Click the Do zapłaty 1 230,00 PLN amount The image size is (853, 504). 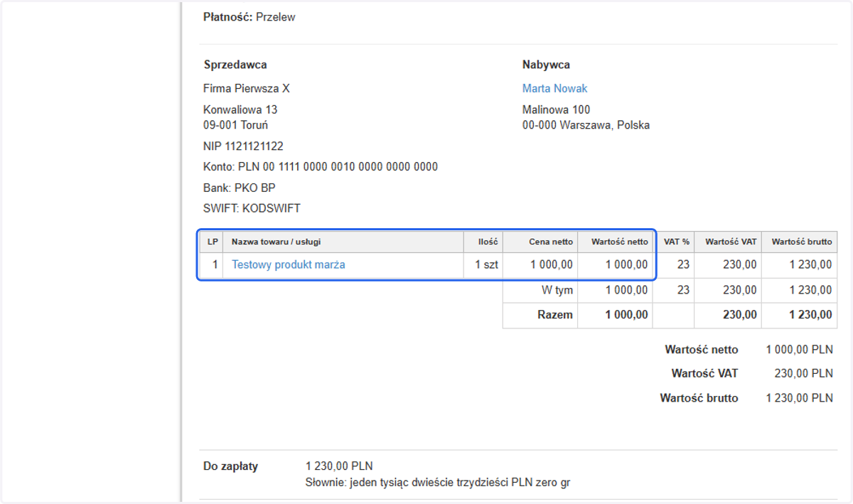tap(339, 467)
